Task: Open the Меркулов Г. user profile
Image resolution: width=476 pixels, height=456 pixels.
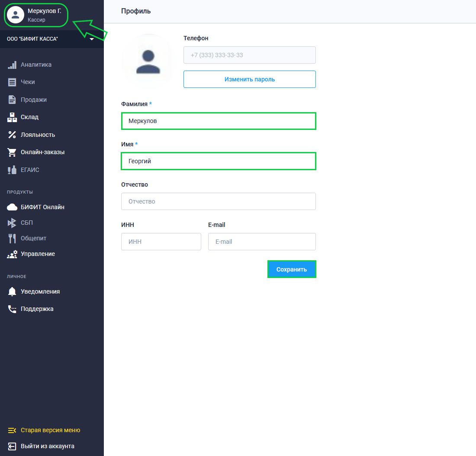Action: coord(36,15)
